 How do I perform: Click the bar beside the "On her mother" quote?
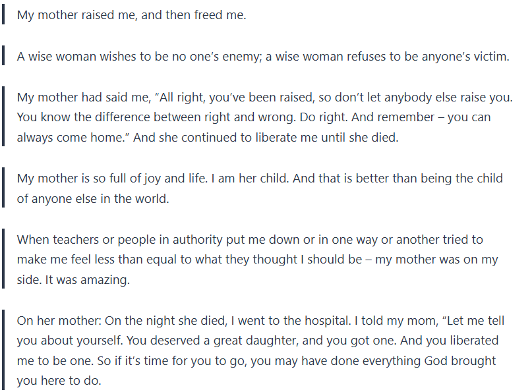(x=4, y=350)
